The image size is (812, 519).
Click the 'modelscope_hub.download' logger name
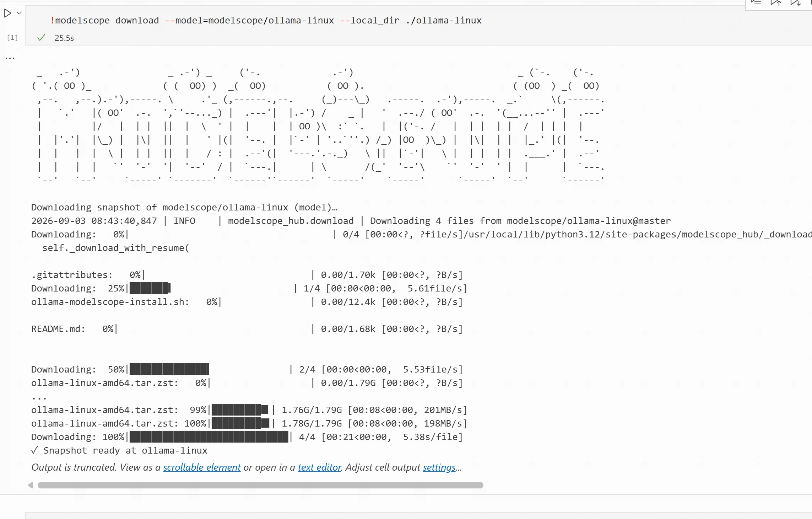point(291,221)
